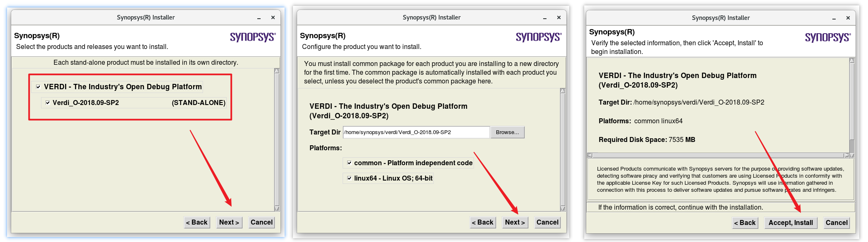Click left arrow of horizontal scrollbar in verify window
Screen dimensions: 868x242
[x=590, y=156]
